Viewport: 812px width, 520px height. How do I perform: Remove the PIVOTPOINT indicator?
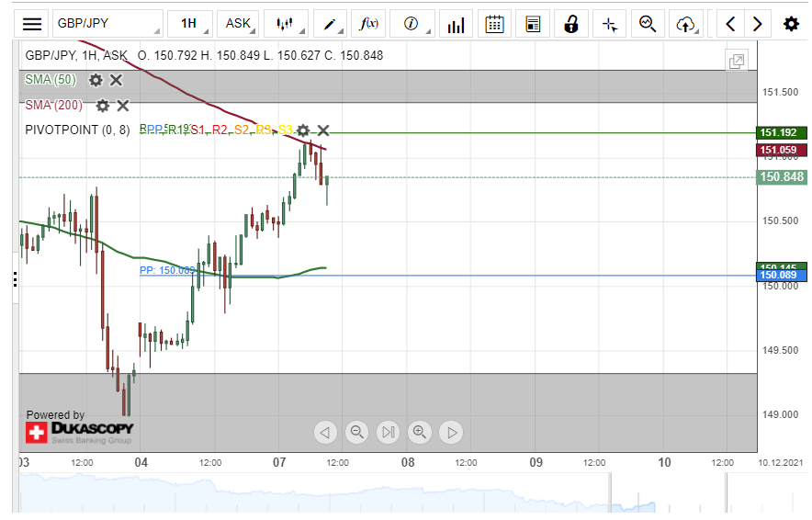[323, 130]
